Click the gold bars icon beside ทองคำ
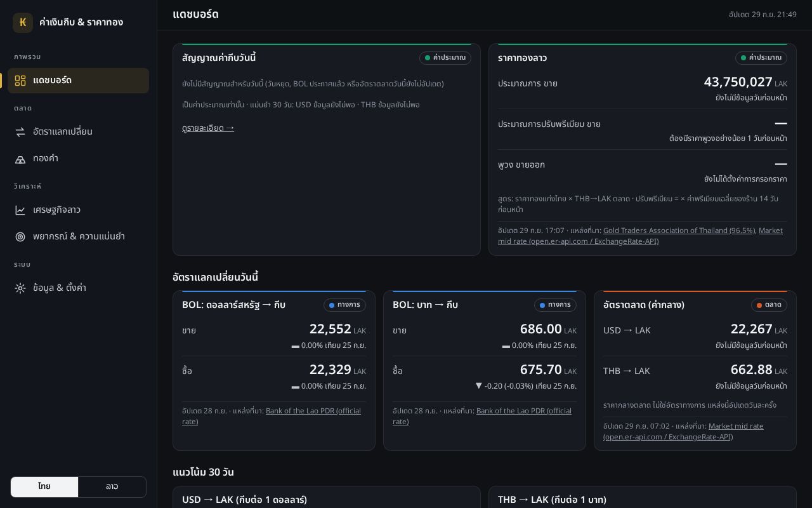This screenshot has width=812, height=508. click(x=20, y=159)
